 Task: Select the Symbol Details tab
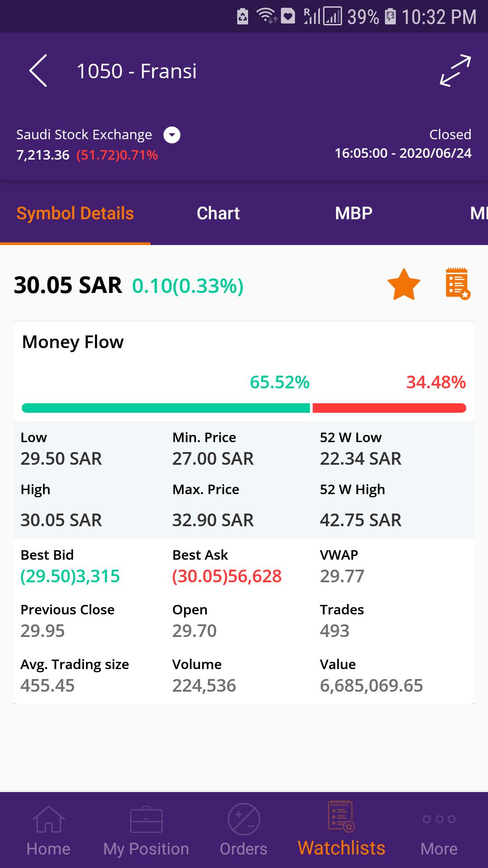(x=75, y=213)
